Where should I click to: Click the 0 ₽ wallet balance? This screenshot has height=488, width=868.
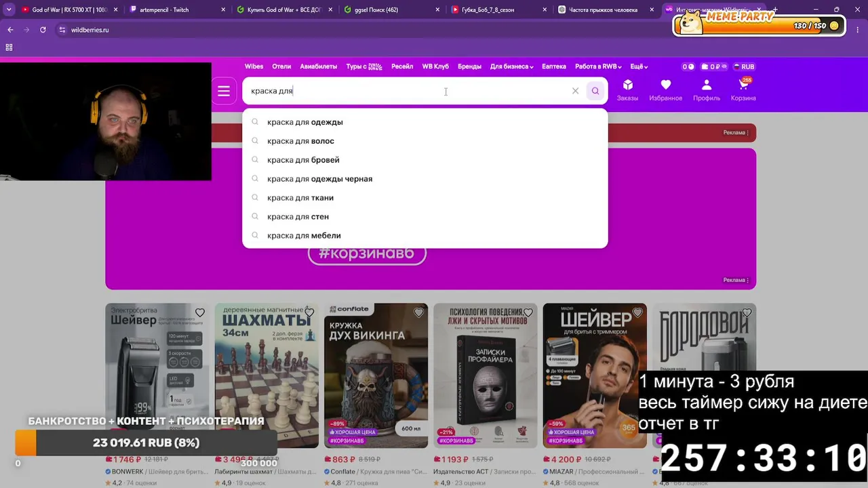(713, 66)
